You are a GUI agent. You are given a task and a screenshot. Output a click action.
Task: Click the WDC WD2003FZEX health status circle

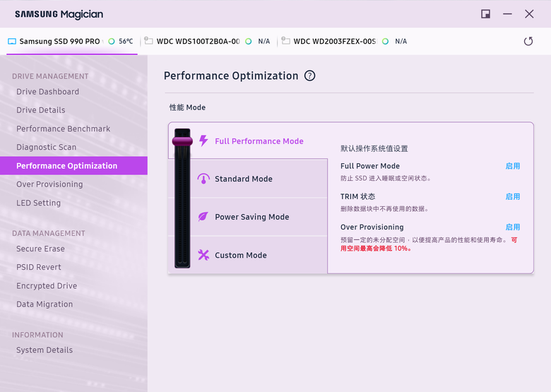click(385, 42)
